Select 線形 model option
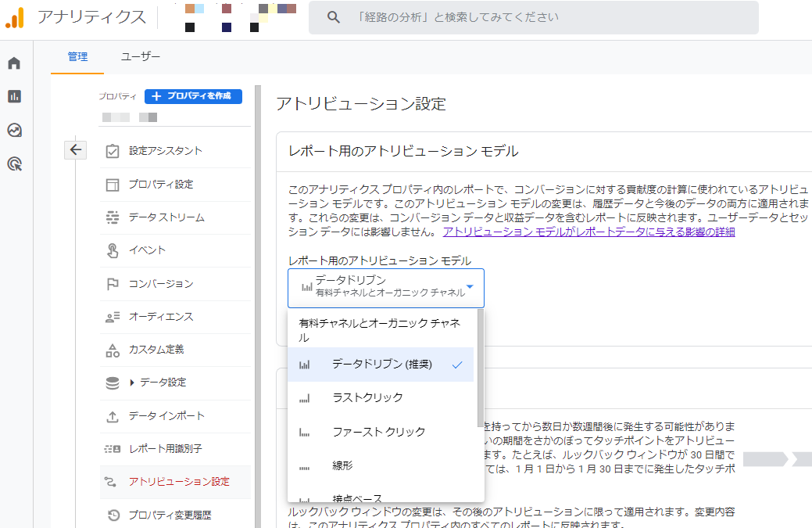The image size is (812, 528). coord(381,466)
